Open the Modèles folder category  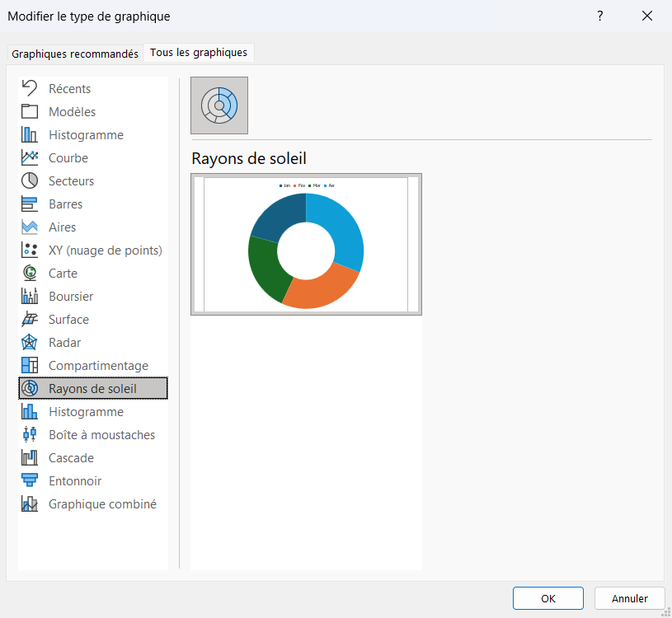click(93, 112)
